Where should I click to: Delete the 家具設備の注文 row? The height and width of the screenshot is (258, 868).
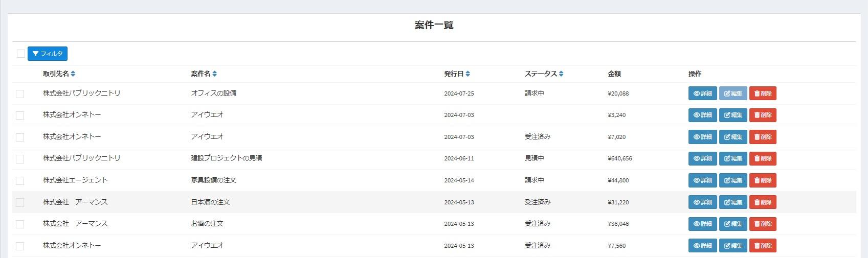[763, 180]
